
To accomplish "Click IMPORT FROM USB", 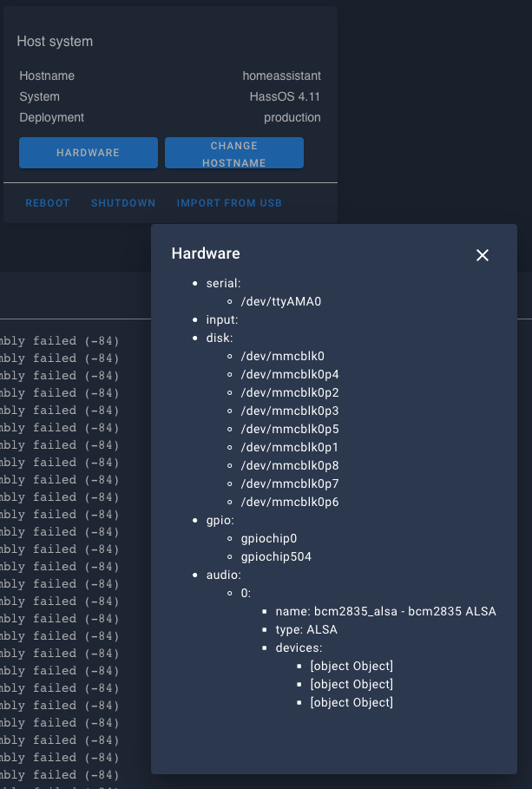I will pyautogui.click(x=229, y=203).
